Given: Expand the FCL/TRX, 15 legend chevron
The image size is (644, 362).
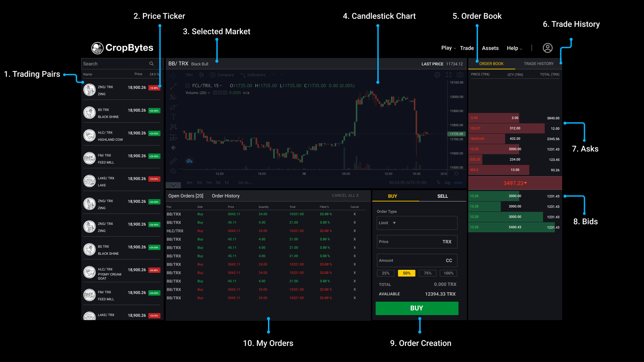Looking at the screenshot, I should click(x=221, y=86).
